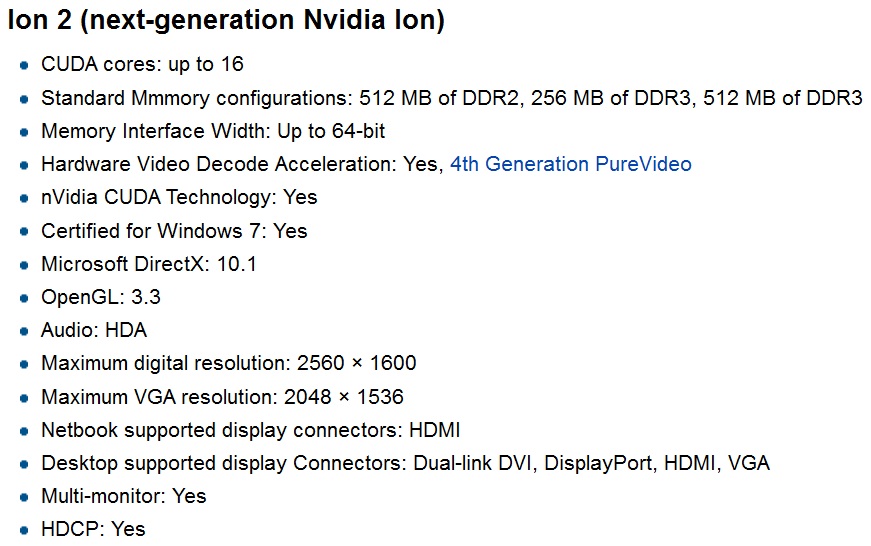Click the bullet beside HDCP

pos(24,530)
